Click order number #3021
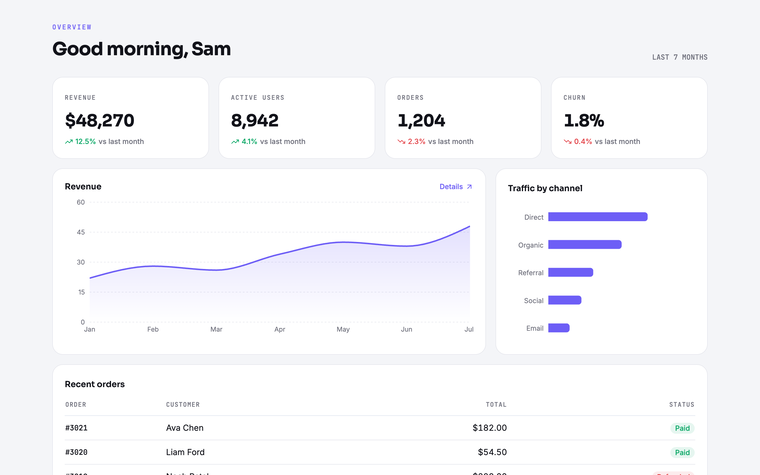Viewport: 760px width, 475px height. 76,428
